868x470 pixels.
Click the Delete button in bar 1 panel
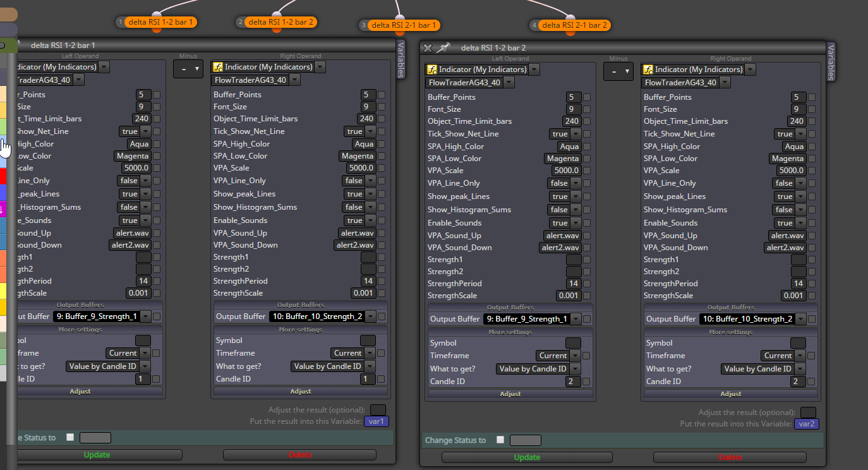(x=299, y=455)
